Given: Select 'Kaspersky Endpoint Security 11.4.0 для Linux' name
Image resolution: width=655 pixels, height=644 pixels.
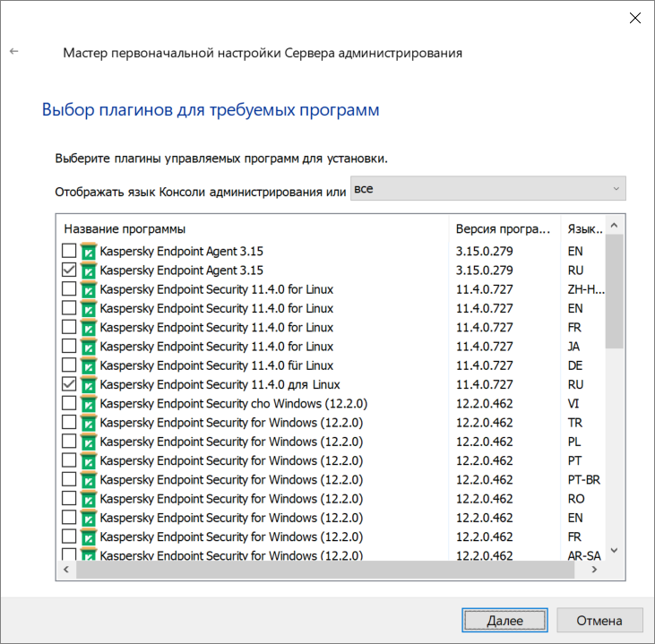Looking at the screenshot, I should [x=220, y=384].
